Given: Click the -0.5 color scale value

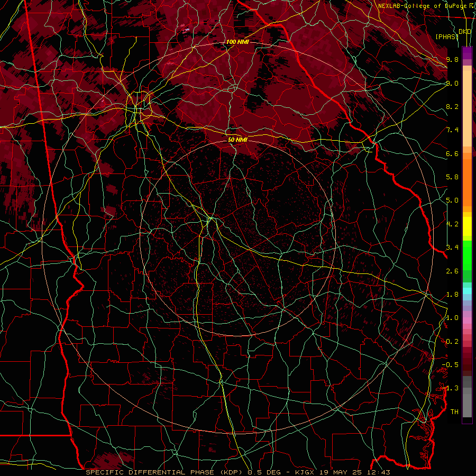Looking at the screenshot, I should click(x=450, y=365).
